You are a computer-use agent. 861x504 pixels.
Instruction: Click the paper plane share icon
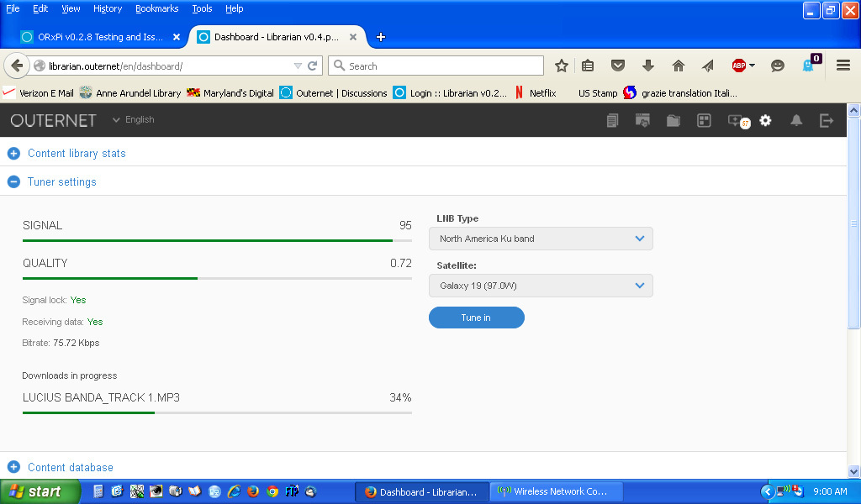708,66
